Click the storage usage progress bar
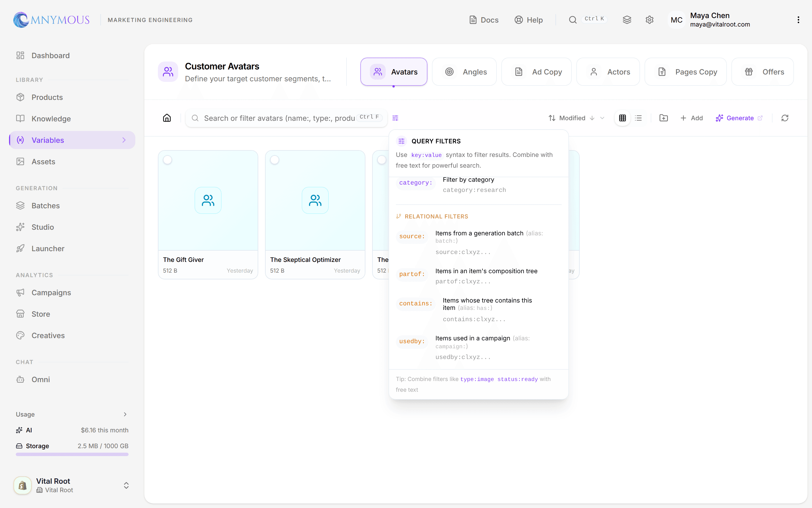The width and height of the screenshot is (812, 508). pos(72,455)
